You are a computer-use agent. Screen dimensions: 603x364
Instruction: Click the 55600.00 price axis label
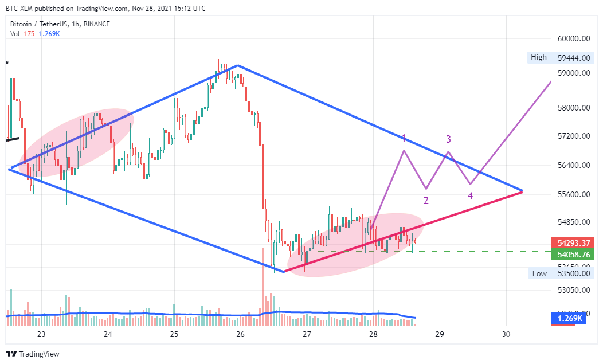[x=574, y=194]
